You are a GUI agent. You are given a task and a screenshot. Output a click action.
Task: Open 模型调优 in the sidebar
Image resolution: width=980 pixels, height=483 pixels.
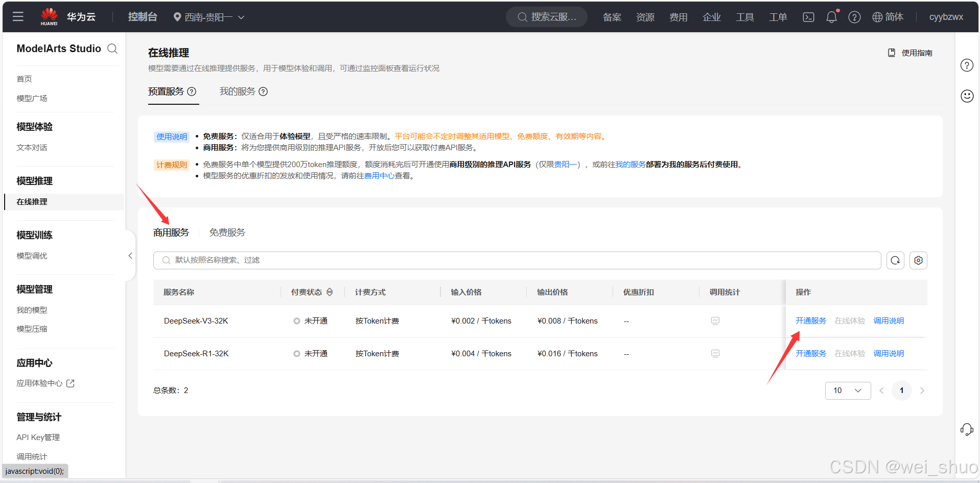(32, 256)
